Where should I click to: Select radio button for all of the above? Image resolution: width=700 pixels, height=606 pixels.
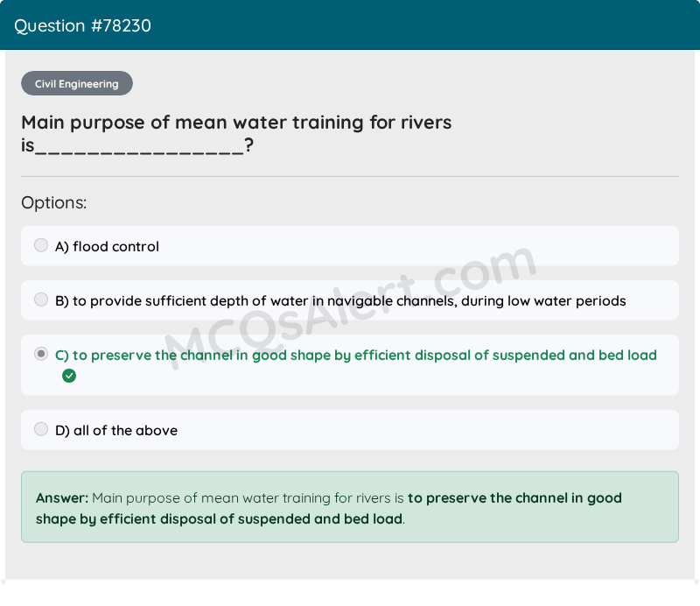(x=41, y=429)
